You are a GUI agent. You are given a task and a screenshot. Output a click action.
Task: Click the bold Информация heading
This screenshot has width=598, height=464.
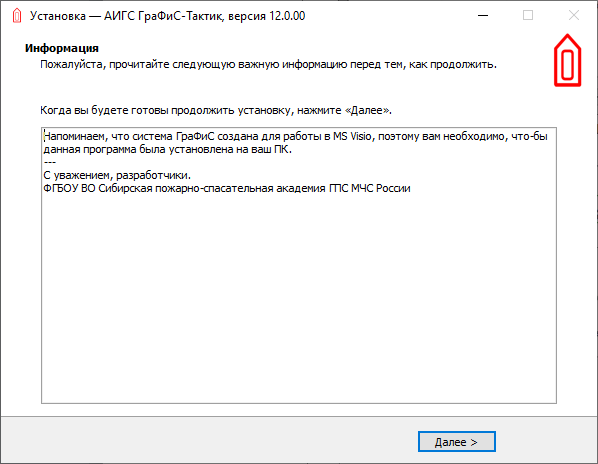pyautogui.click(x=62, y=48)
